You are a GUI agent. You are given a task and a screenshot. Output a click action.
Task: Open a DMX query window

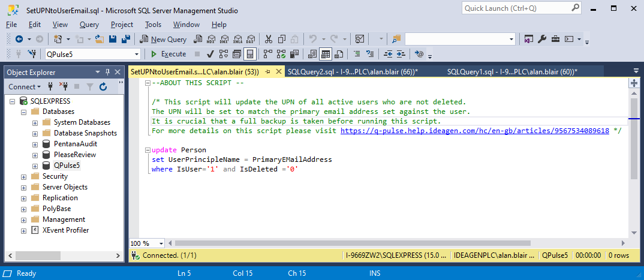coord(224,40)
